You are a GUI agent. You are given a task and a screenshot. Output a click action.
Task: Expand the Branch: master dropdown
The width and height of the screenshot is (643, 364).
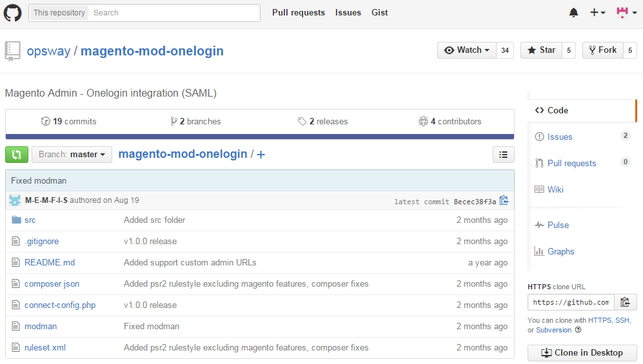pos(72,155)
